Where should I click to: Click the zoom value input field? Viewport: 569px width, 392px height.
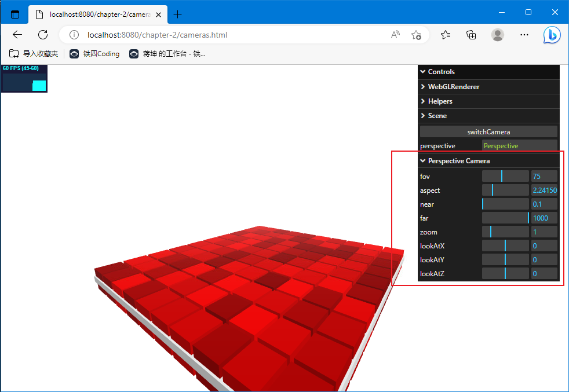tap(544, 232)
